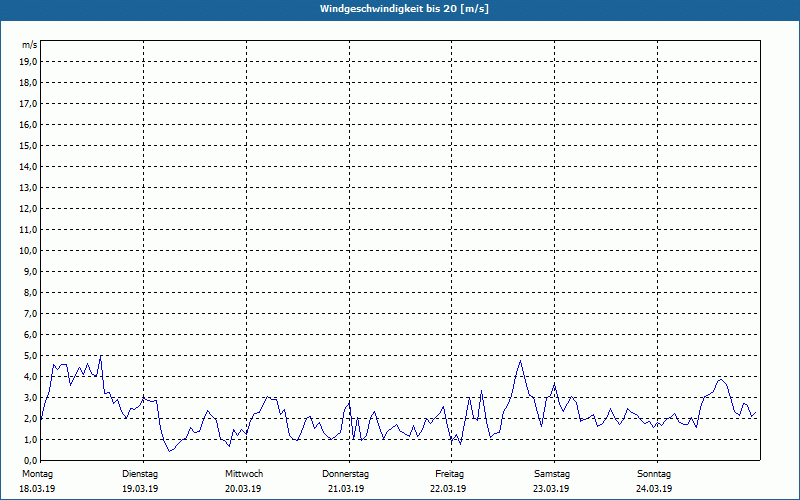Screen dimensions: 800x500
Task: Select the 'Freitag' day label
Action: 449,474
